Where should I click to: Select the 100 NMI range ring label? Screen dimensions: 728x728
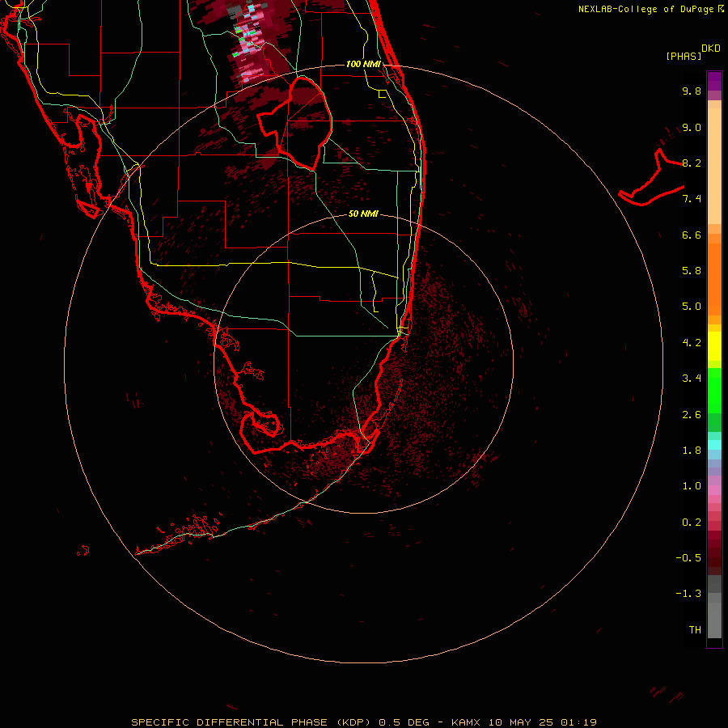pos(363,64)
